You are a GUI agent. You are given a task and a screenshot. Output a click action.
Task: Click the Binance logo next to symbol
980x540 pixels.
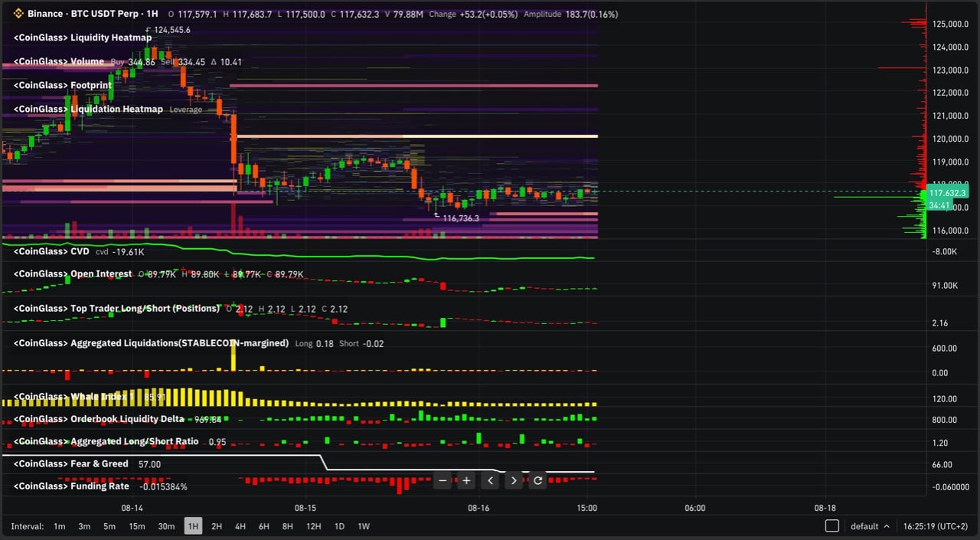click(x=18, y=14)
